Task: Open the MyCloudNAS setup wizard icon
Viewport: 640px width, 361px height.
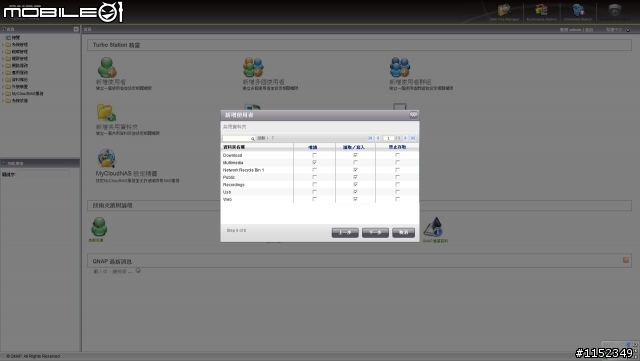Action: [107, 158]
